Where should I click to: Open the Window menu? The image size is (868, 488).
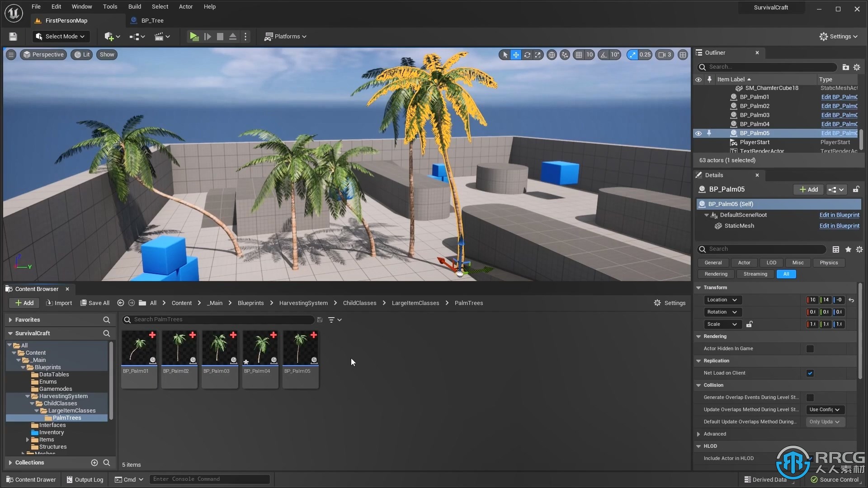pyautogui.click(x=82, y=7)
